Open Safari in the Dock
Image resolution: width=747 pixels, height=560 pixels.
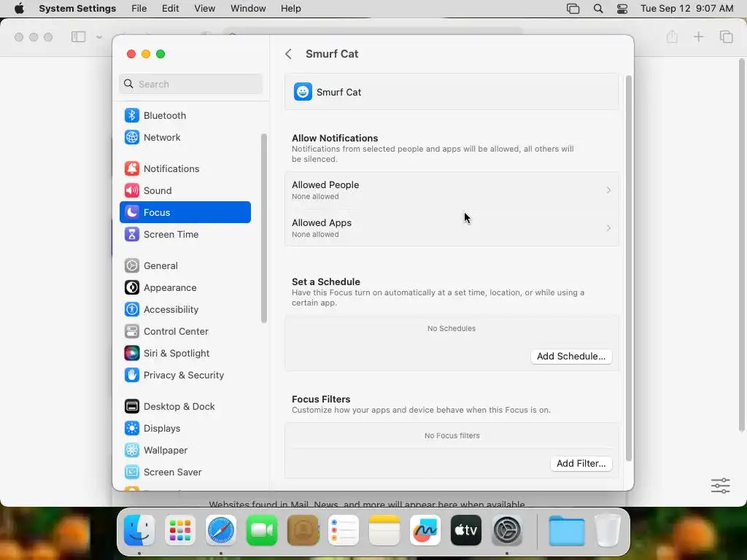220,530
